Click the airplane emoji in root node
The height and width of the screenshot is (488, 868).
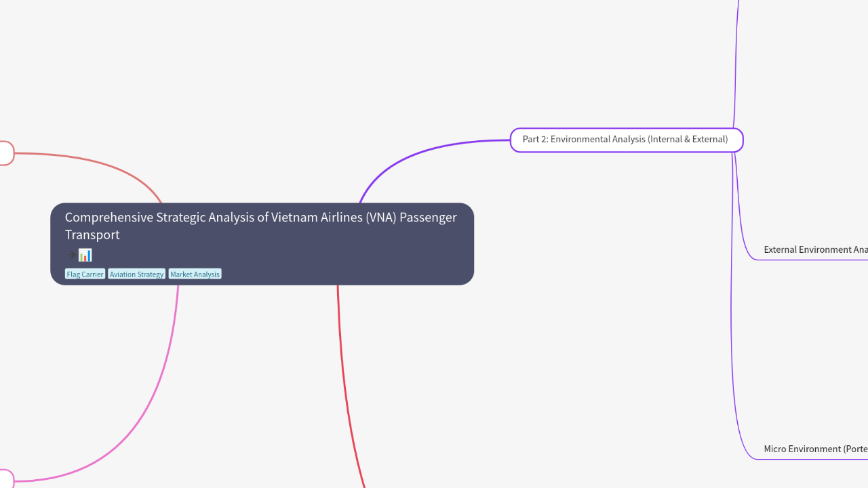71,256
